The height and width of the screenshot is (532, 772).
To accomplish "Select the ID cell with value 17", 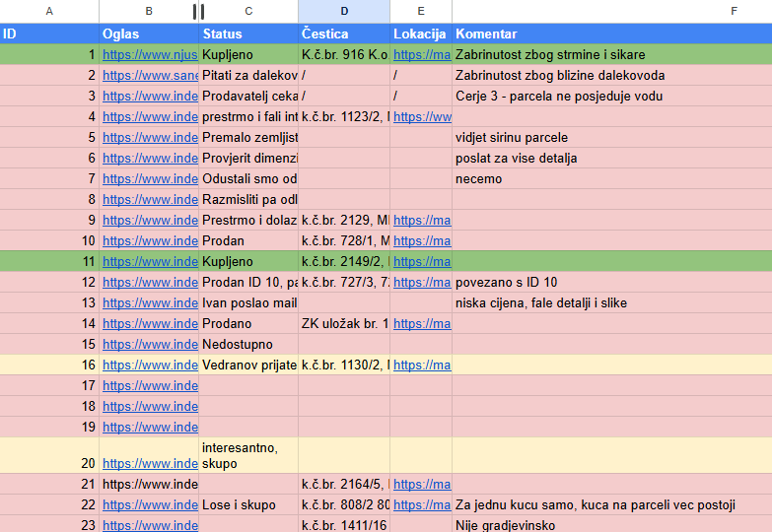I will 49,386.
